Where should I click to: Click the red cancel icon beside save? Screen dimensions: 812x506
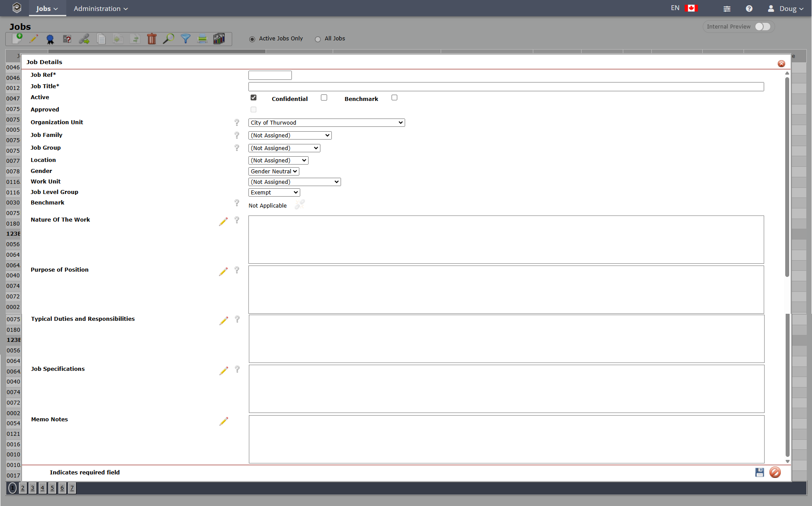click(775, 472)
